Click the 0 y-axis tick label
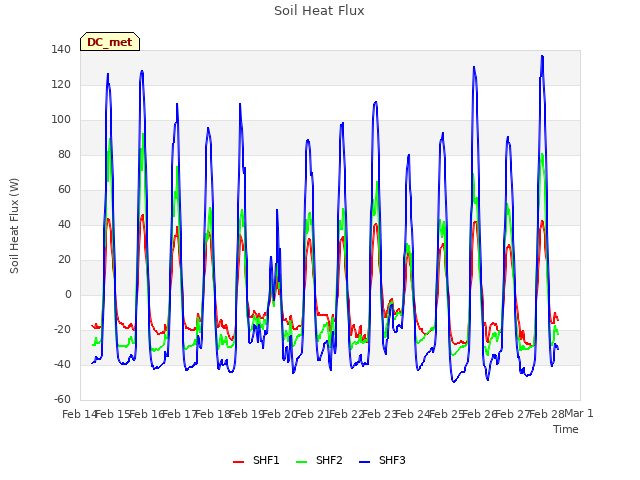The width and height of the screenshot is (640, 480). pyautogui.click(x=68, y=295)
